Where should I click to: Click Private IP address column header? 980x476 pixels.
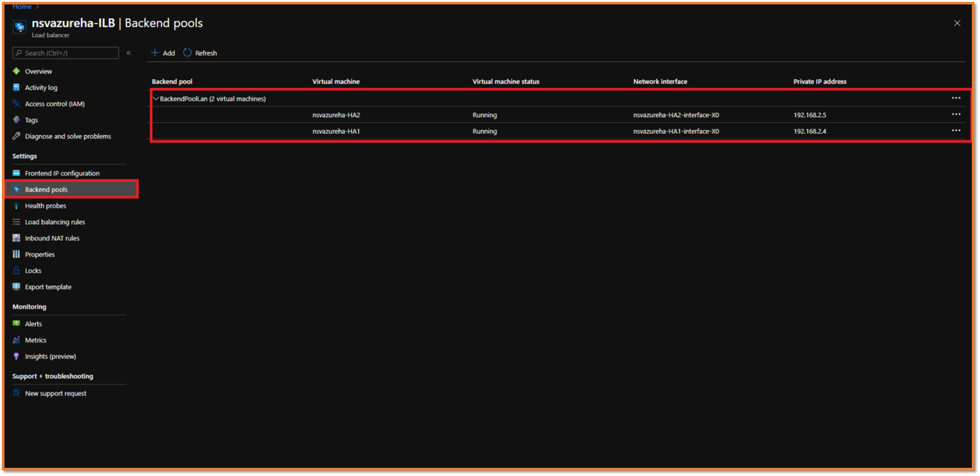tap(820, 82)
